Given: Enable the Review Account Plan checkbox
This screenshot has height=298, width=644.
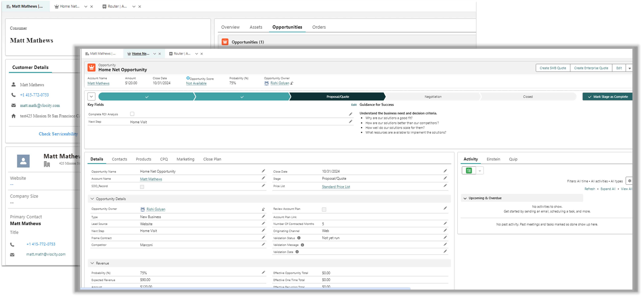Looking at the screenshot, I should [324, 210].
